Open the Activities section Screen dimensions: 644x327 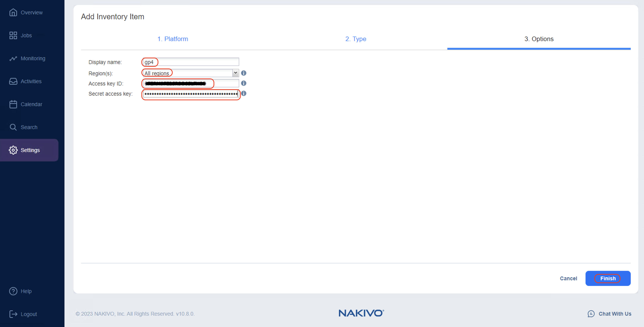pyautogui.click(x=31, y=81)
